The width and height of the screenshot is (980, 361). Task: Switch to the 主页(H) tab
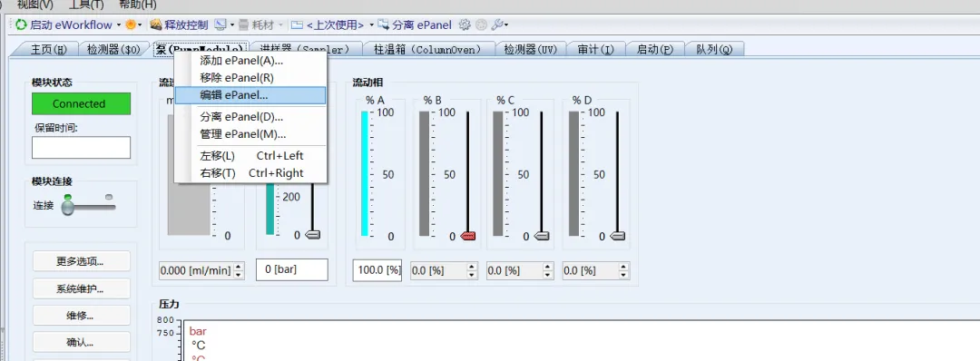pyautogui.click(x=48, y=49)
